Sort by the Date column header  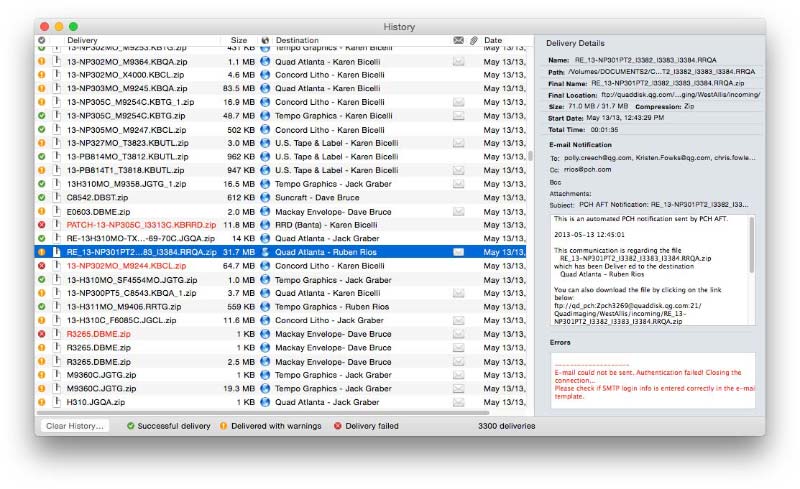pyautogui.click(x=493, y=40)
